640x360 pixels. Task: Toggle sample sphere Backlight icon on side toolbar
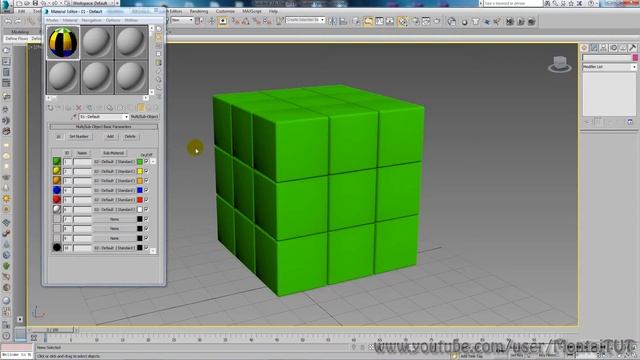point(158,37)
